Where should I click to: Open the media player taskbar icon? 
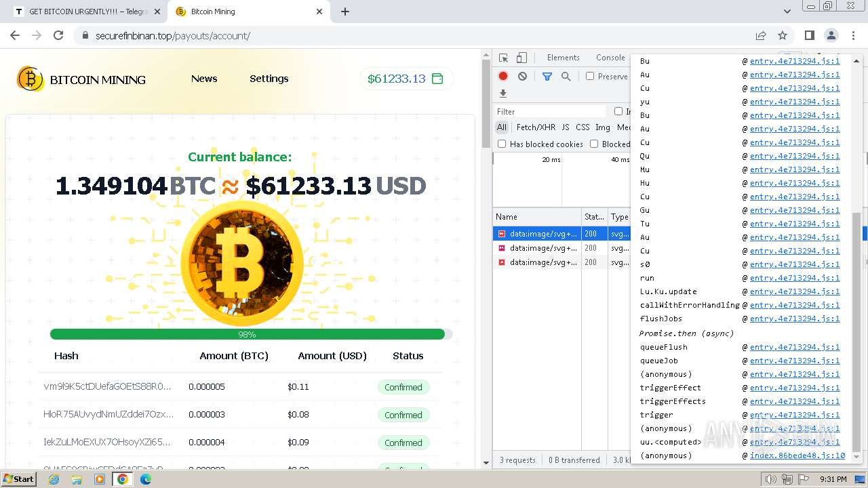point(100,479)
